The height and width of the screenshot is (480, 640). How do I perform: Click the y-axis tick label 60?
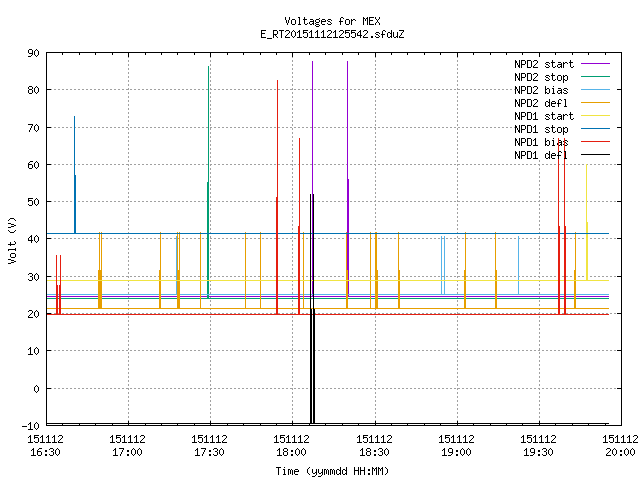[x=33, y=165]
